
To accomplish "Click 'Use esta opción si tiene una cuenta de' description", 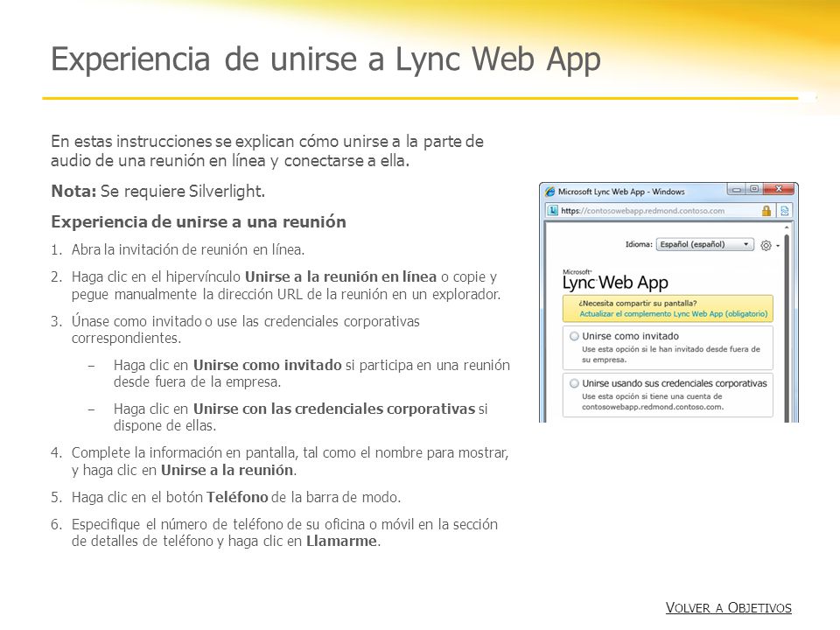I will pyautogui.click(x=653, y=402).
